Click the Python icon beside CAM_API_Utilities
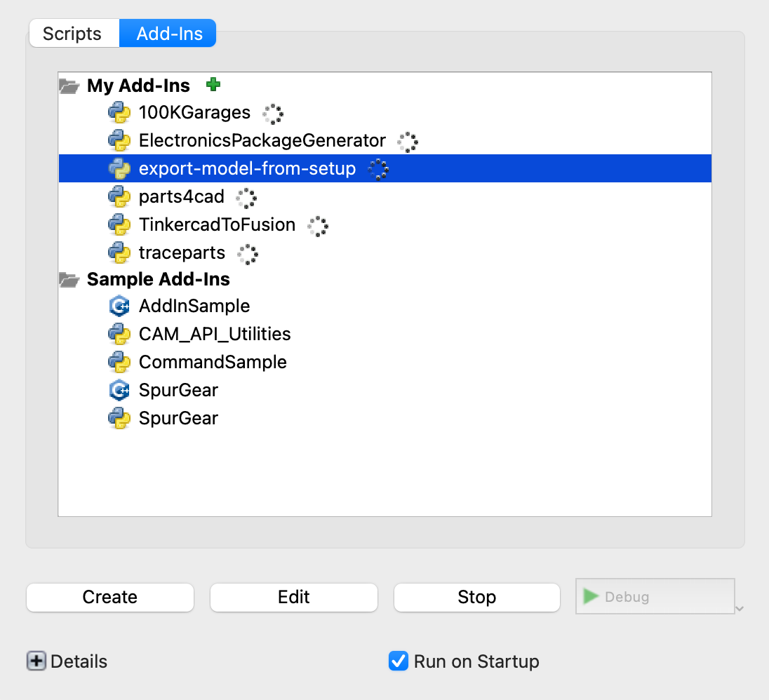 tap(119, 335)
